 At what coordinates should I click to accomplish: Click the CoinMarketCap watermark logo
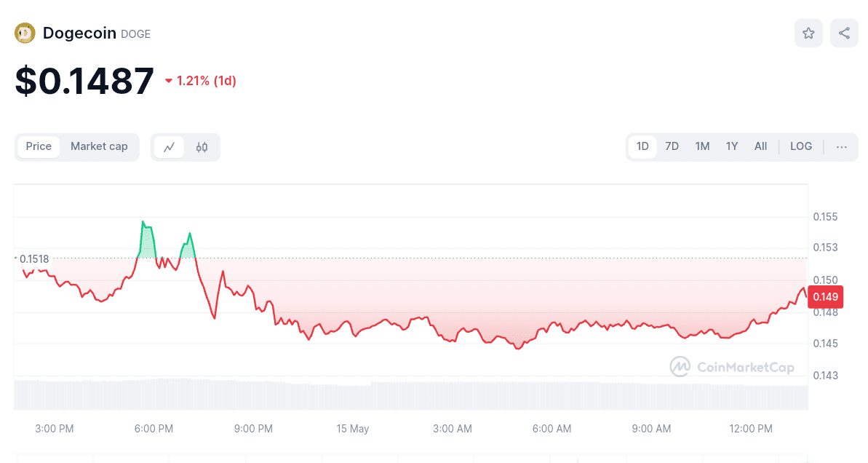732,367
